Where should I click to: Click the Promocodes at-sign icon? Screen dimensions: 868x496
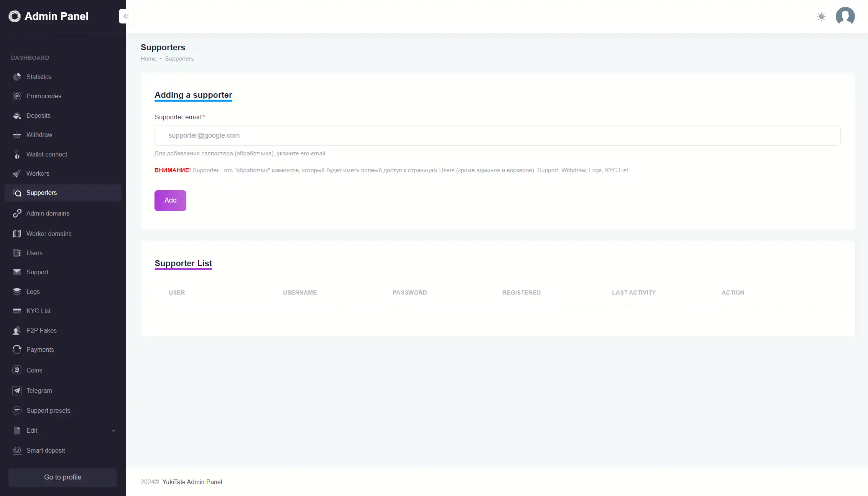(17, 96)
